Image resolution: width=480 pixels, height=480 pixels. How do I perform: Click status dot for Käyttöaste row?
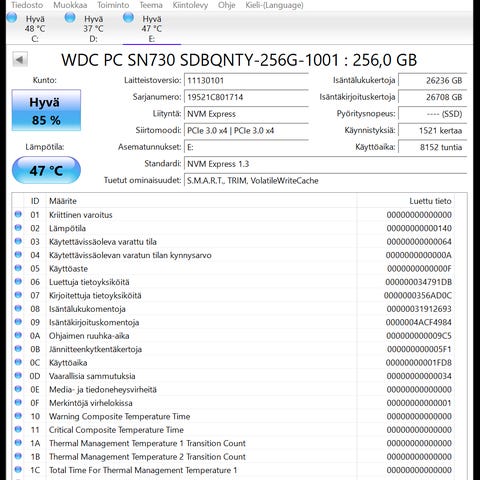(18, 268)
